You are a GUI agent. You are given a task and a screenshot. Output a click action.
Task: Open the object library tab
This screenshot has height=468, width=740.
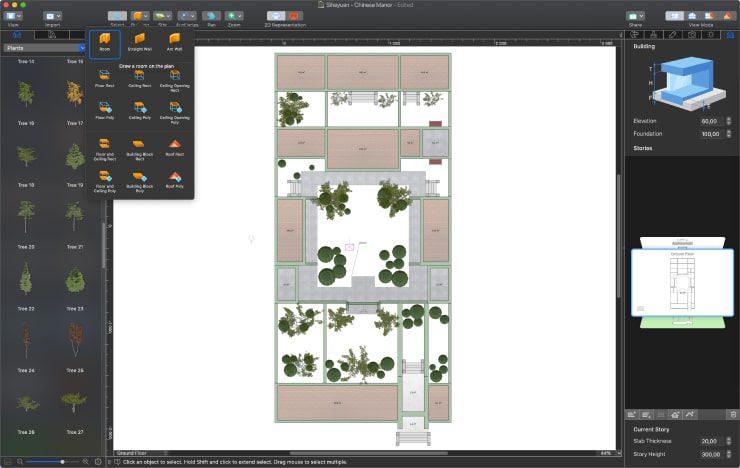[17, 35]
